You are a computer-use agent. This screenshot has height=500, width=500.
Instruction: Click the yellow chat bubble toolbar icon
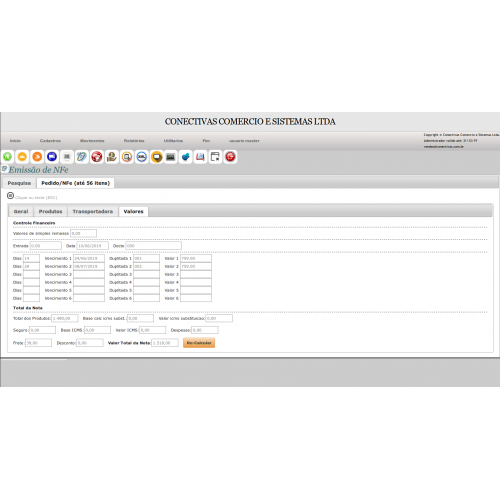tap(157, 156)
